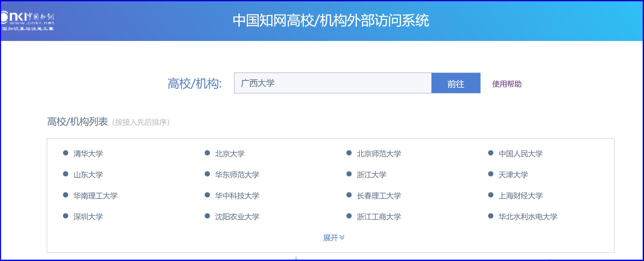Select 浙江大学 from the list

pos(372,175)
